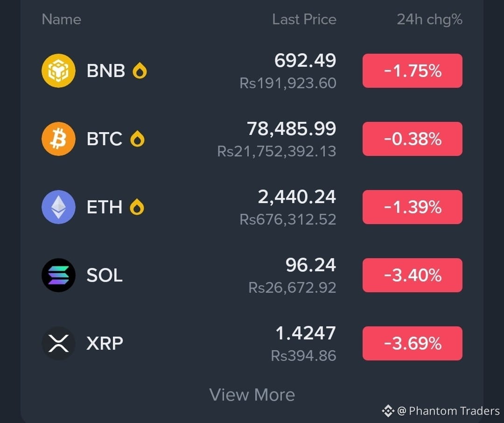Sort list by Name column header
The height and width of the screenshot is (423, 504).
(x=62, y=19)
